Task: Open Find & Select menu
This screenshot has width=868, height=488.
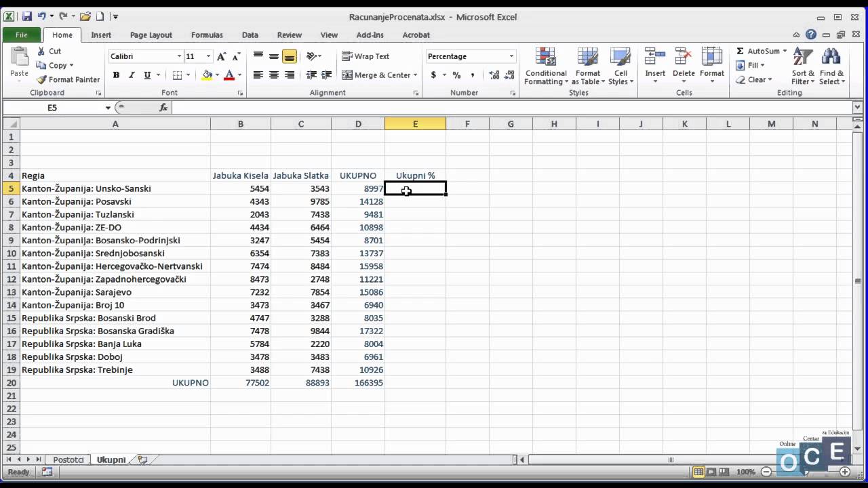Action: (x=832, y=66)
